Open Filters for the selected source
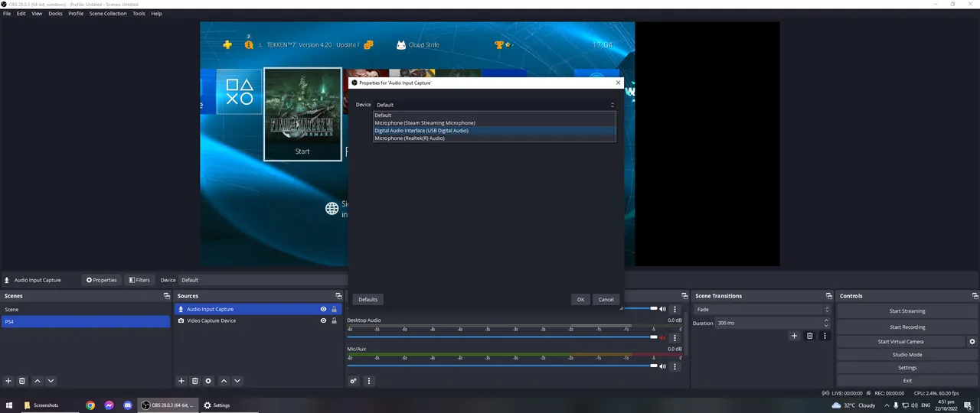This screenshot has height=413, width=980. pos(139,280)
